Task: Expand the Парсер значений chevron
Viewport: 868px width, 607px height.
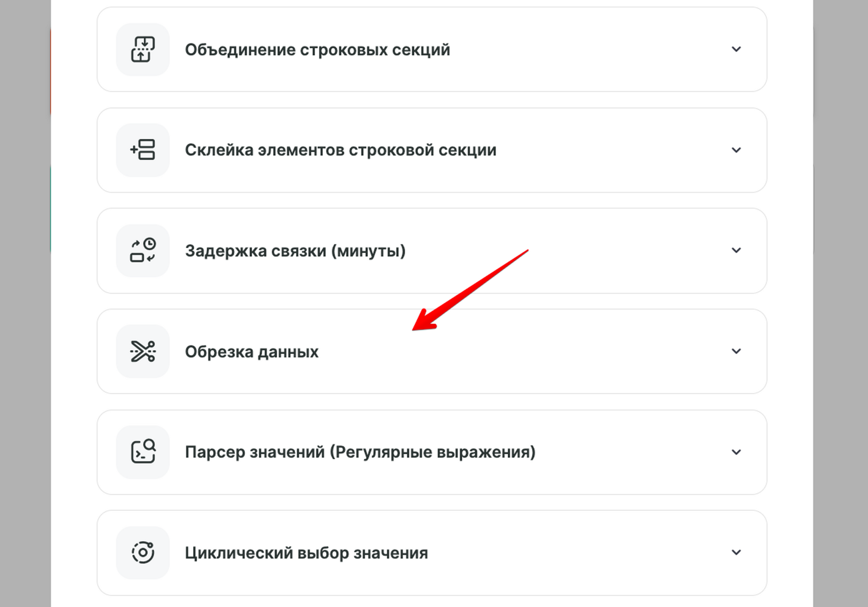Action: [736, 452]
